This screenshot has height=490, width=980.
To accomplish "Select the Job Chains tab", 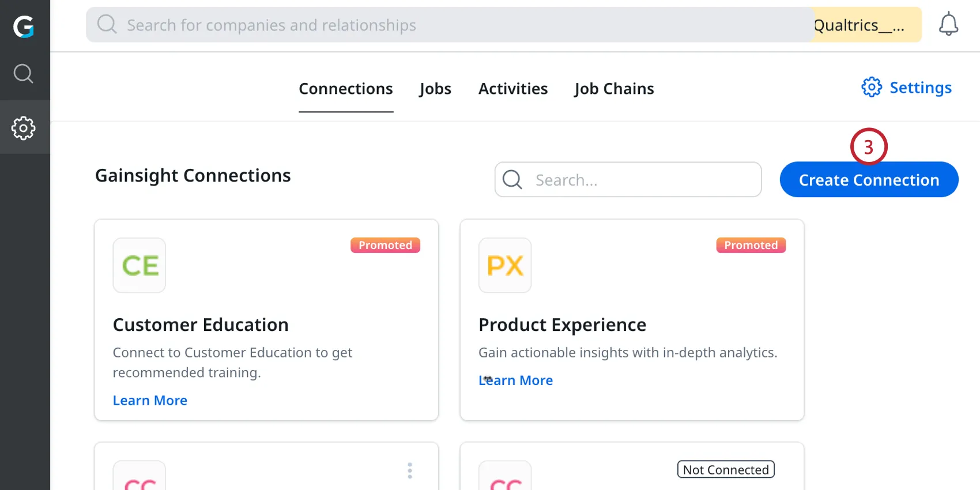I will (613, 89).
